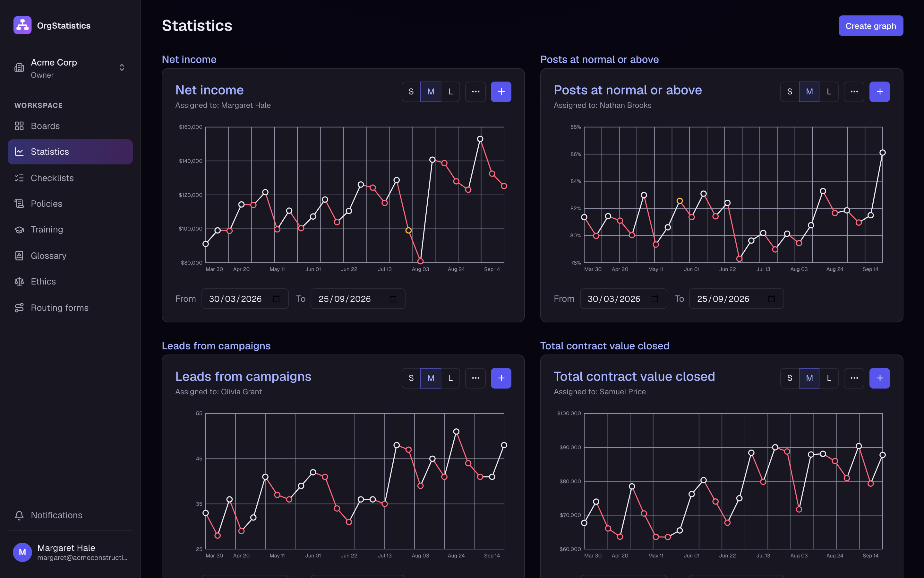924x578 pixels.
Task: Click Net income From date field
Action: [x=245, y=299]
